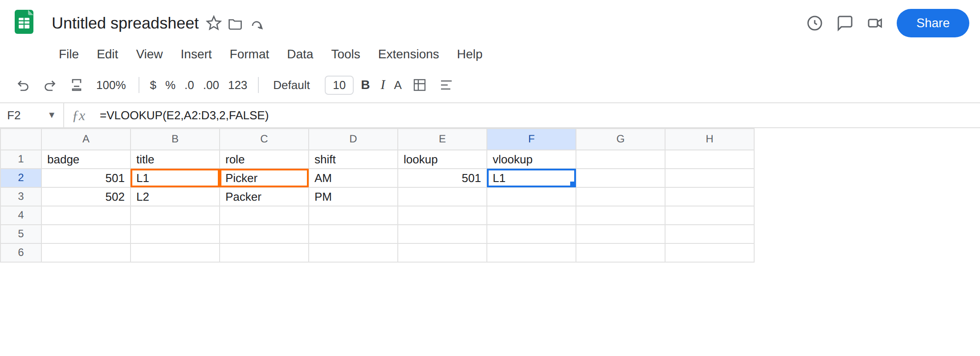Open the View menu
The height and width of the screenshot is (356, 980).
click(149, 54)
